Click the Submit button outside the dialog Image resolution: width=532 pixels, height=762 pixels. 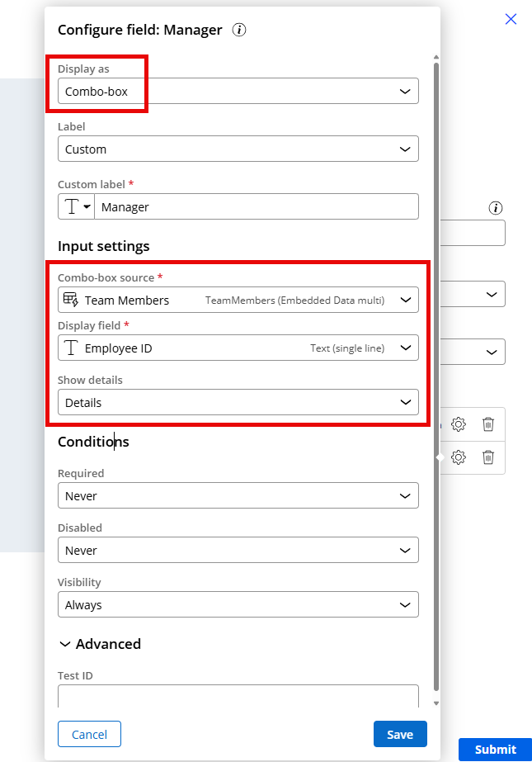coord(495,750)
